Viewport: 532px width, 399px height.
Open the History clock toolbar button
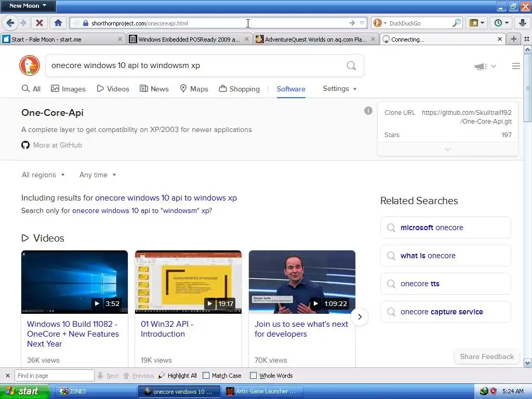[x=501, y=23]
